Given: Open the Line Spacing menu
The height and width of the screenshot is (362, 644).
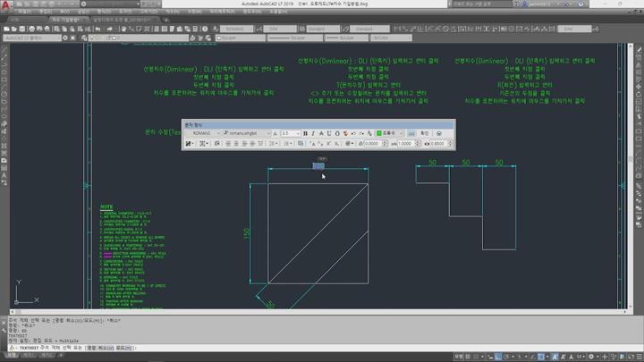Looking at the screenshot, I should pos(273,144).
